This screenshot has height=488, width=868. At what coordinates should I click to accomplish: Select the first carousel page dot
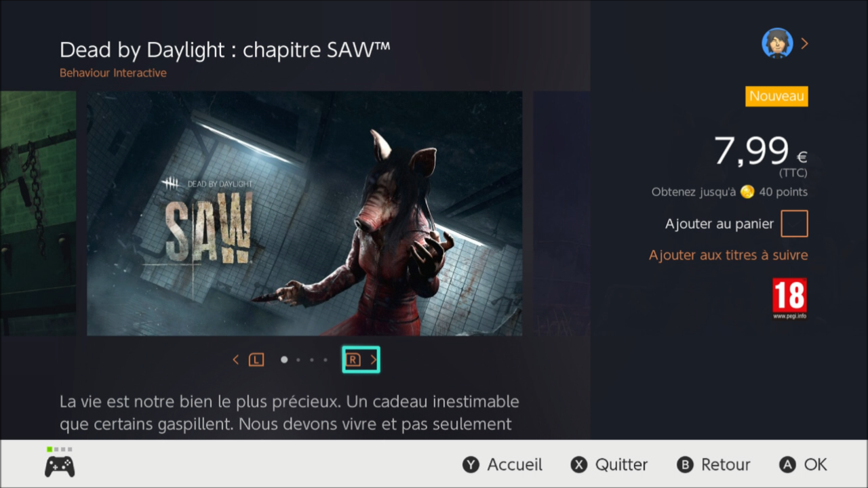tap(284, 360)
